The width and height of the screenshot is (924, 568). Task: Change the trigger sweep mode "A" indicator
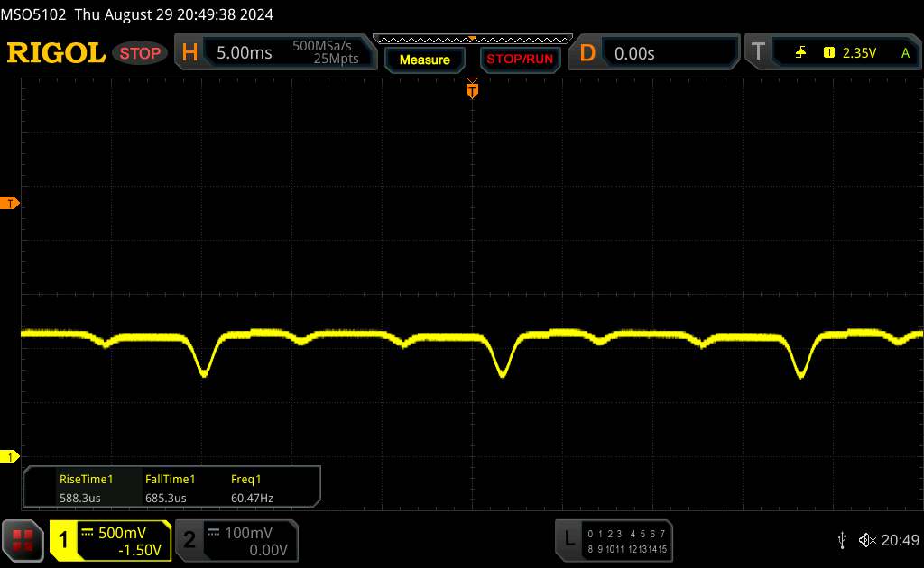pyautogui.click(x=904, y=53)
